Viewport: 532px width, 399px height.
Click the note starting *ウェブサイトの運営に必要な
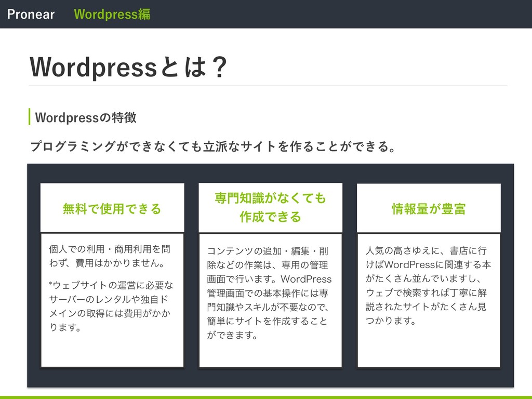click(111, 306)
